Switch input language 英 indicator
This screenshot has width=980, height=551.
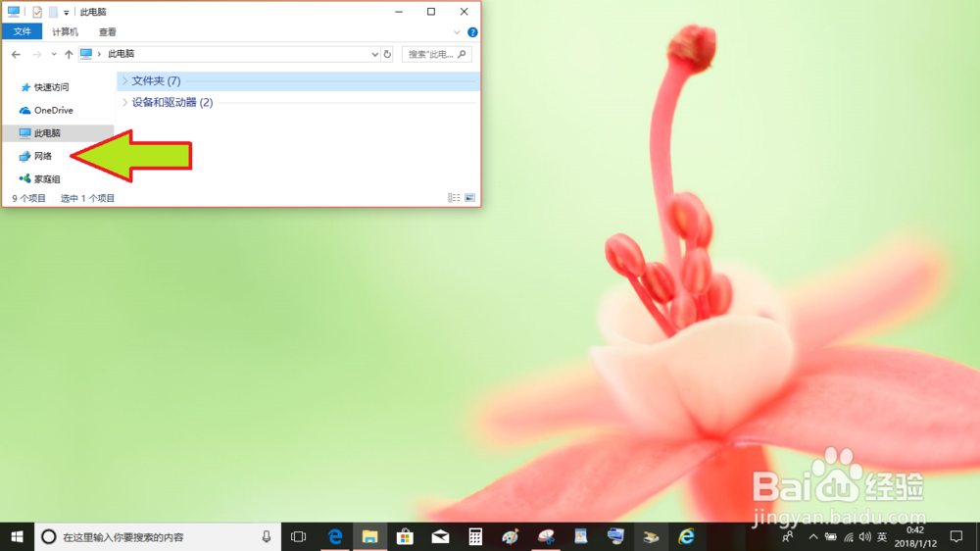tap(882, 536)
